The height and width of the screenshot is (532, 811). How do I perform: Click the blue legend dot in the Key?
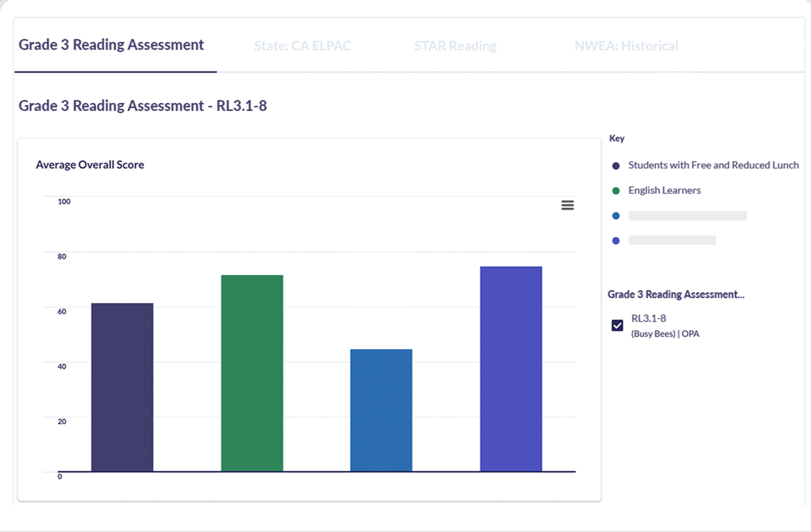(x=616, y=216)
